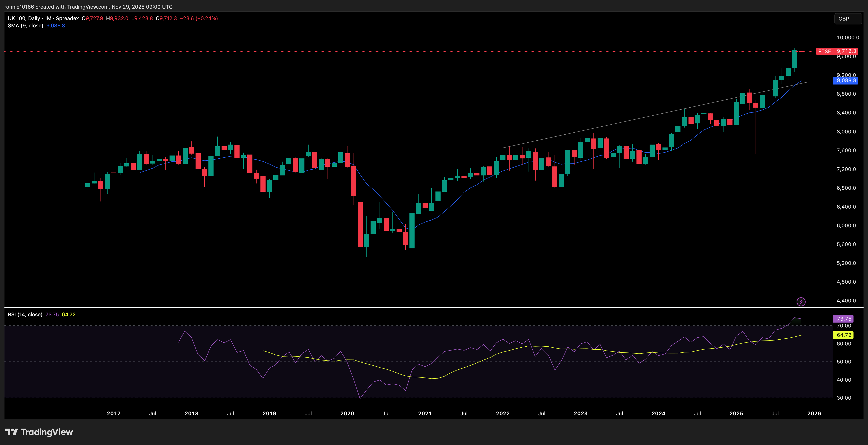
Task: Click the 4,400.0 price scale label
Action: point(846,301)
